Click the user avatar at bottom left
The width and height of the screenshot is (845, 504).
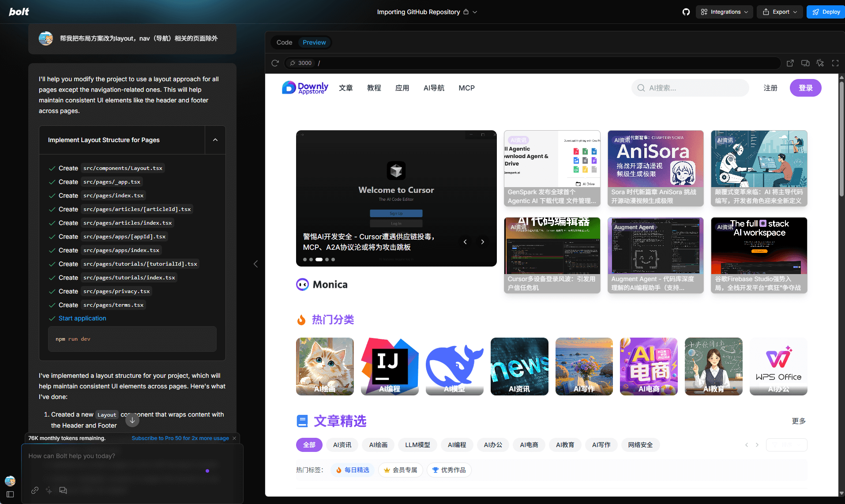point(10,481)
